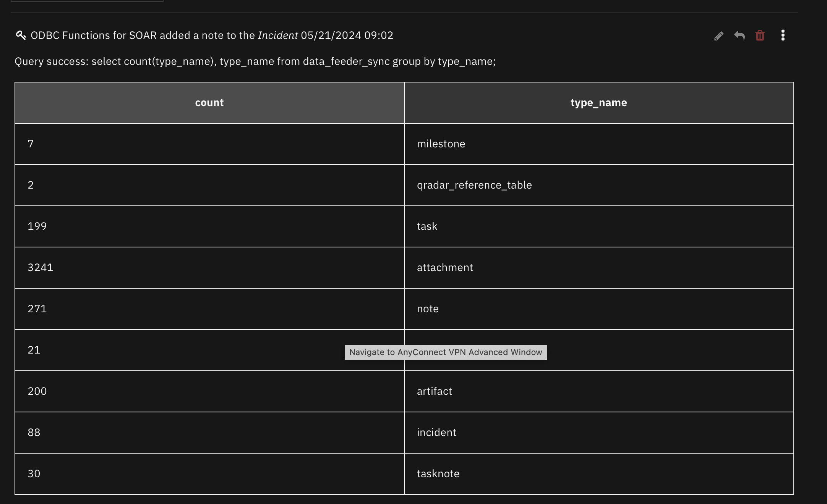Click the key icon beside ODBC Functions for SOAR
Viewport: 827px width, 504px height.
click(20, 35)
